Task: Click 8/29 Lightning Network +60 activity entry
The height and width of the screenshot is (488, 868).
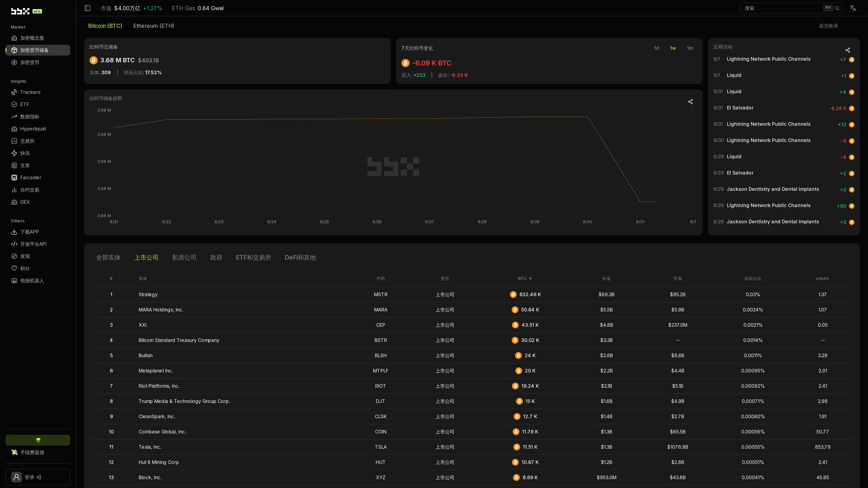Action: pos(783,206)
